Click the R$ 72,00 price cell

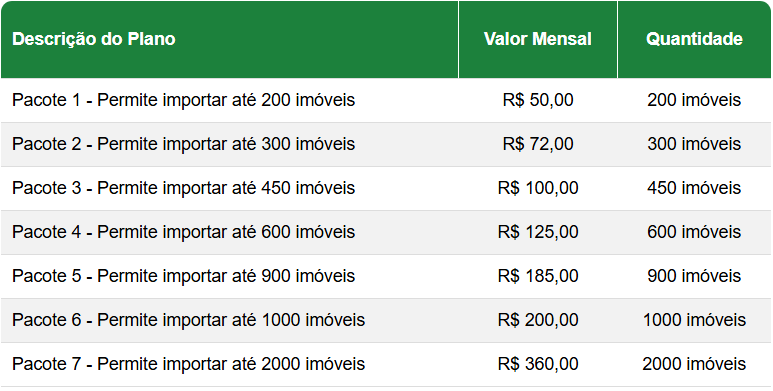(538, 144)
